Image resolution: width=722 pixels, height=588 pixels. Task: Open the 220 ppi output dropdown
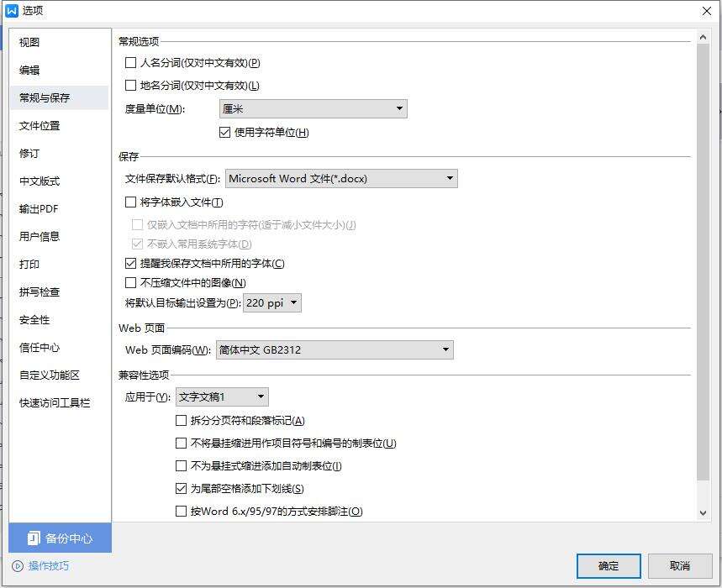click(x=272, y=302)
